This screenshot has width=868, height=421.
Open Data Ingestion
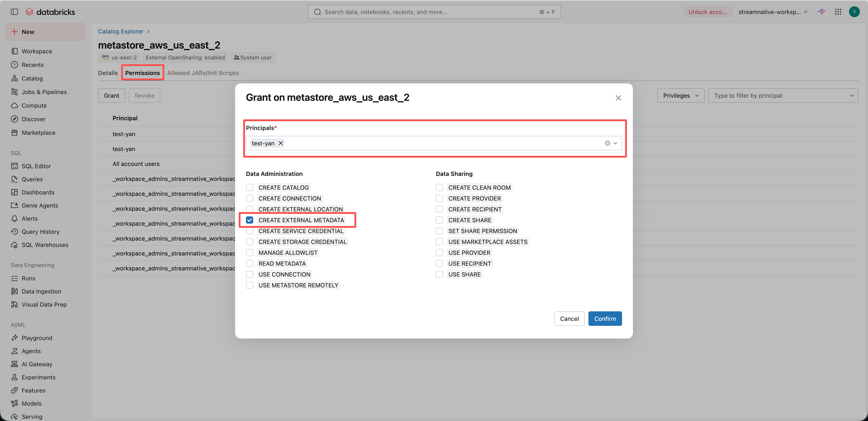click(x=41, y=291)
